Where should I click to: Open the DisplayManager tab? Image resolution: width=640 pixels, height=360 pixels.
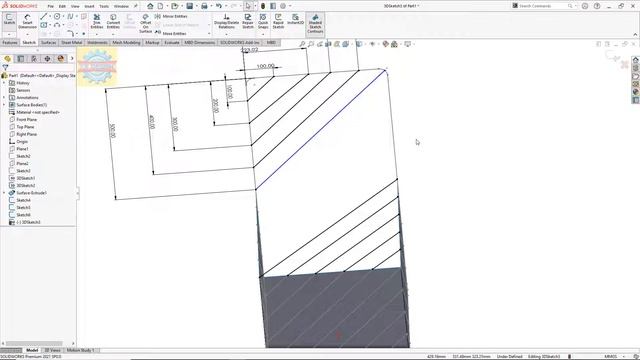click(61, 59)
